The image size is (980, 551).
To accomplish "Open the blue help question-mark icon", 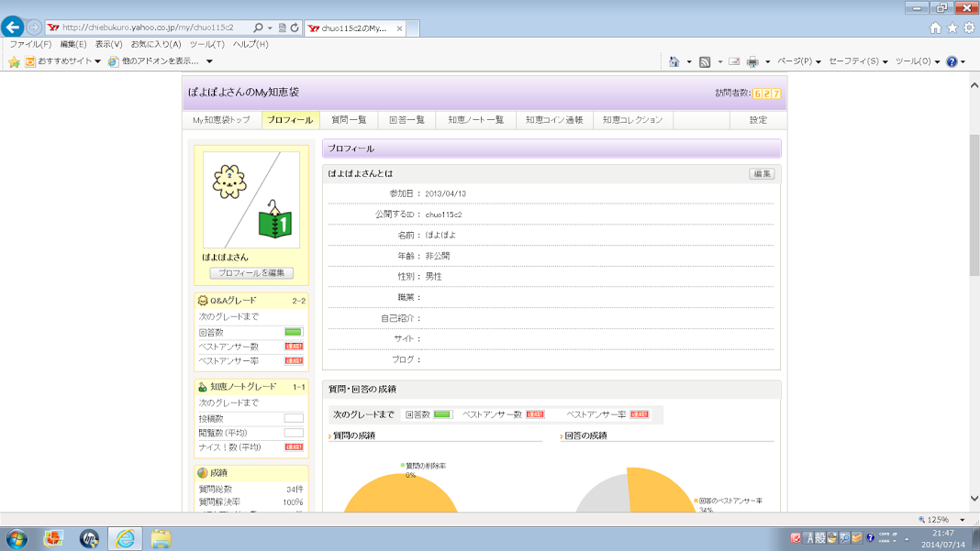I will tap(952, 61).
